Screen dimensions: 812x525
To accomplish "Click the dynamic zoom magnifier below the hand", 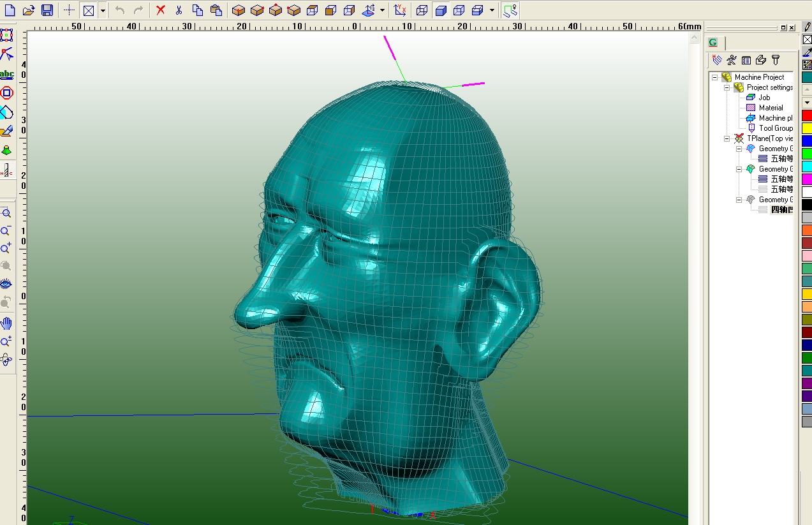I will pos(6,342).
